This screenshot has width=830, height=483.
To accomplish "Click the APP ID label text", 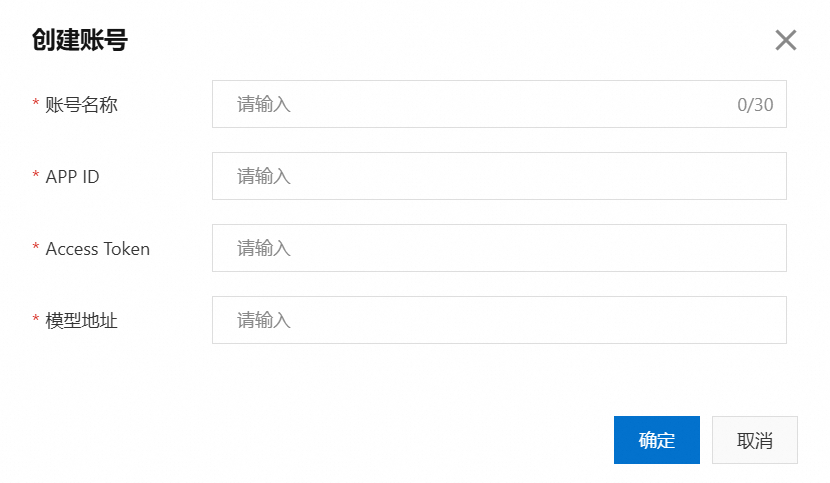I will (72, 176).
